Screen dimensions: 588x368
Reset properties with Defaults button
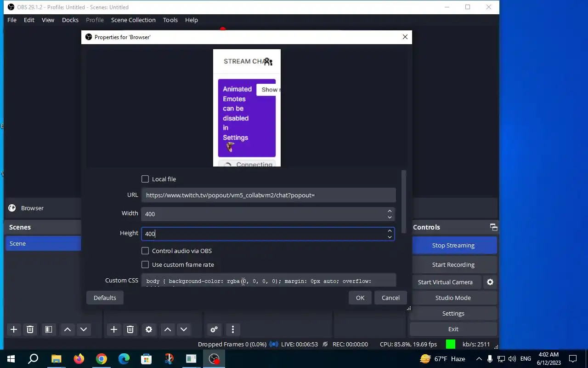(105, 298)
